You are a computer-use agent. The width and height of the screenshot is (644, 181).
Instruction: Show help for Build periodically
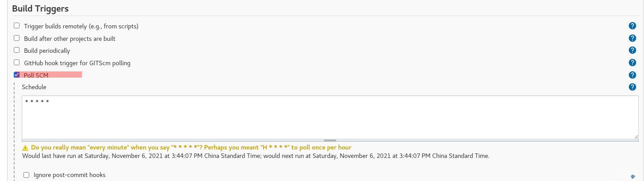coord(632,51)
